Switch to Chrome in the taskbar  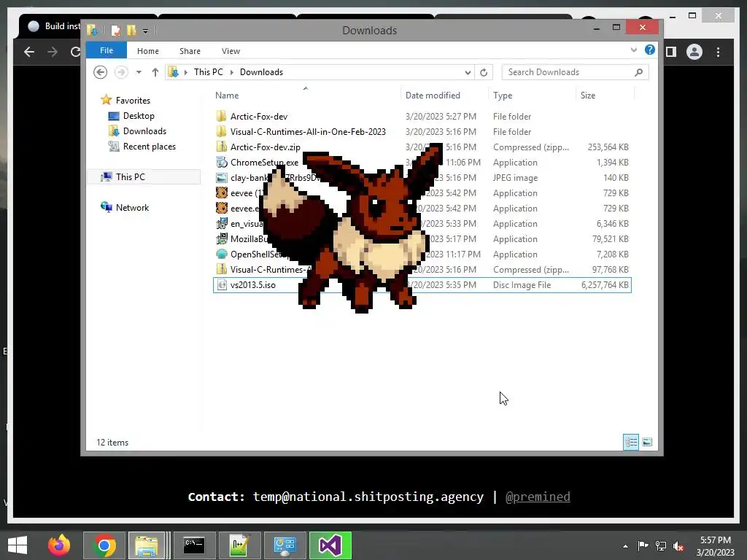tap(104, 545)
